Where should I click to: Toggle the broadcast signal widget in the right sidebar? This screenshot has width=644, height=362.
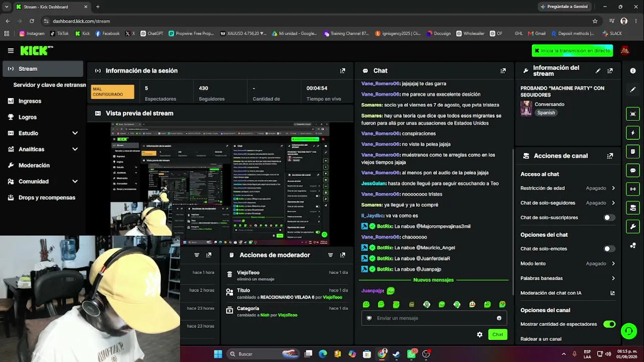click(633, 189)
